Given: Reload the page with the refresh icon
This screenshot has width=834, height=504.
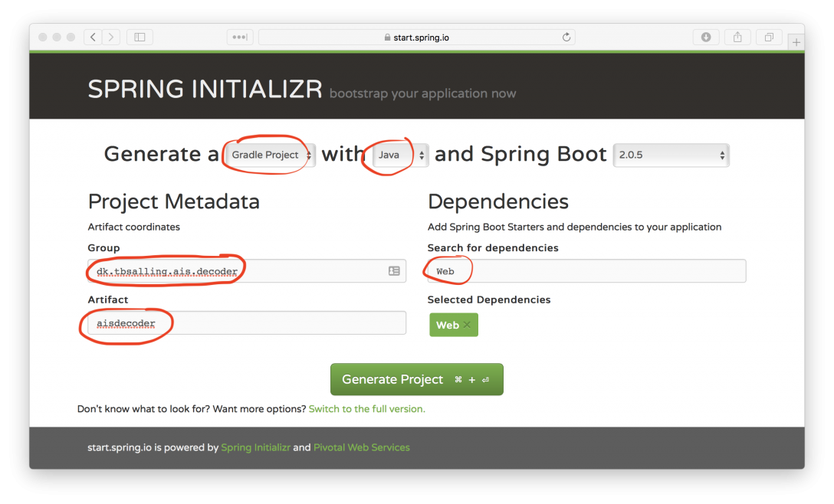Looking at the screenshot, I should pos(566,38).
